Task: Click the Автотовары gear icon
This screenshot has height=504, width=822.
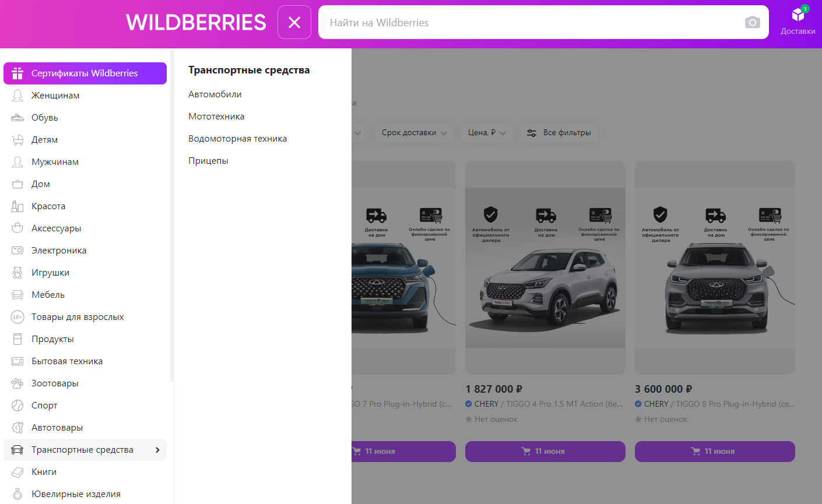Action: click(17, 428)
